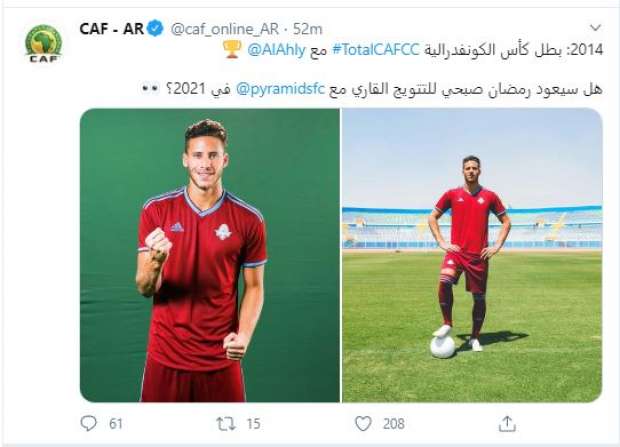
Task: Open the @AlAhly mention
Action: [276, 50]
